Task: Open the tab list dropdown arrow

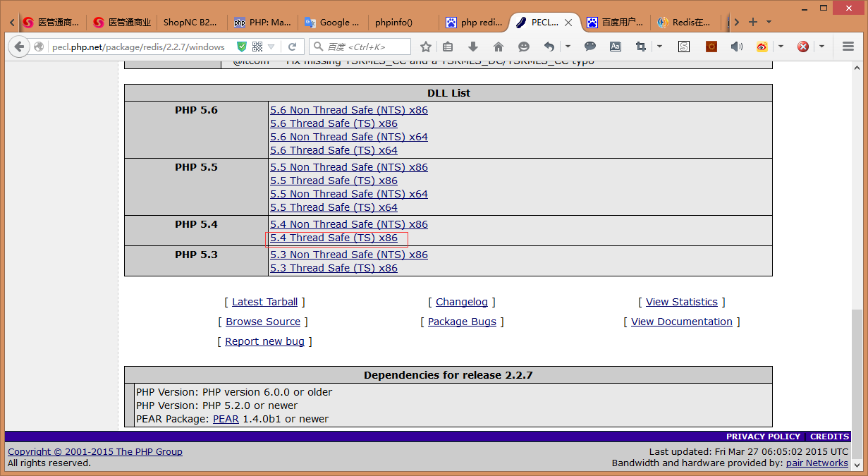Action: [769, 22]
